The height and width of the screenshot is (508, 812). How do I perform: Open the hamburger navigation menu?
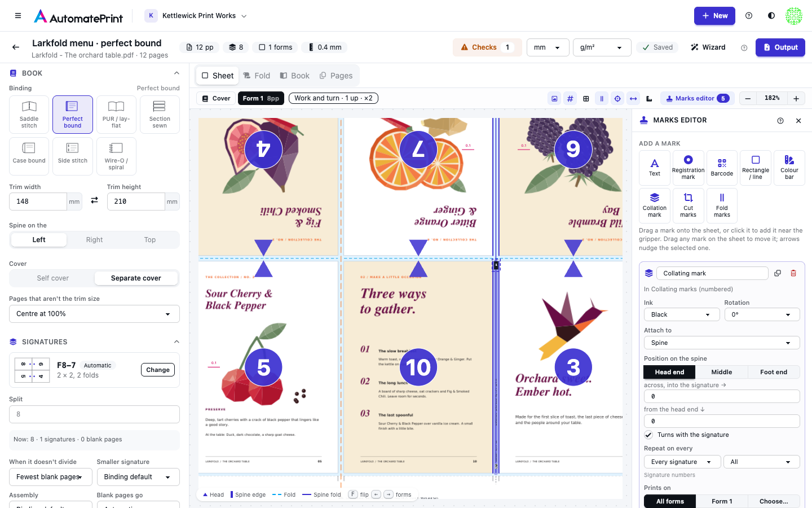(18, 16)
